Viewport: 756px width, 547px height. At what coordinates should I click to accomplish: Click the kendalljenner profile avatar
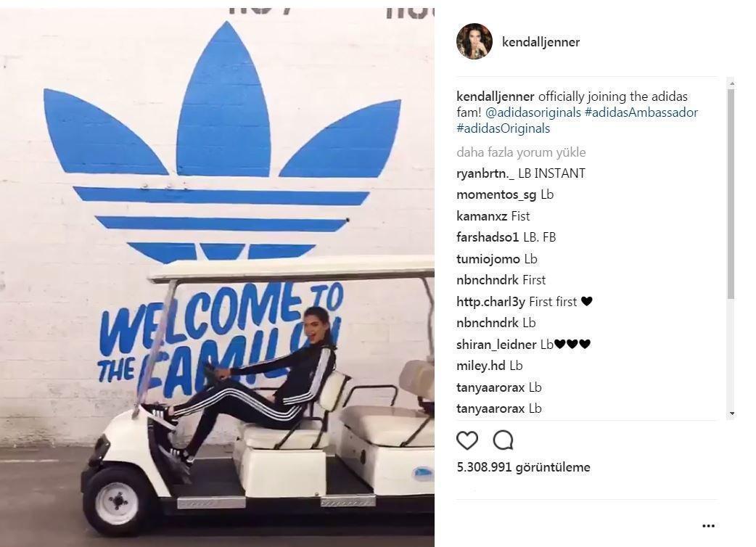coord(474,41)
